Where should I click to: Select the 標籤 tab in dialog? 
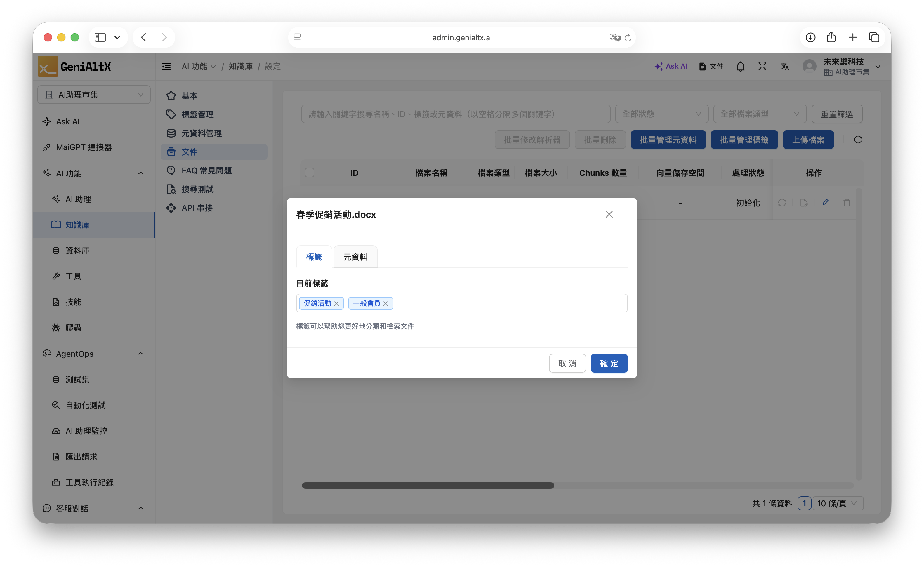point(314,257)
